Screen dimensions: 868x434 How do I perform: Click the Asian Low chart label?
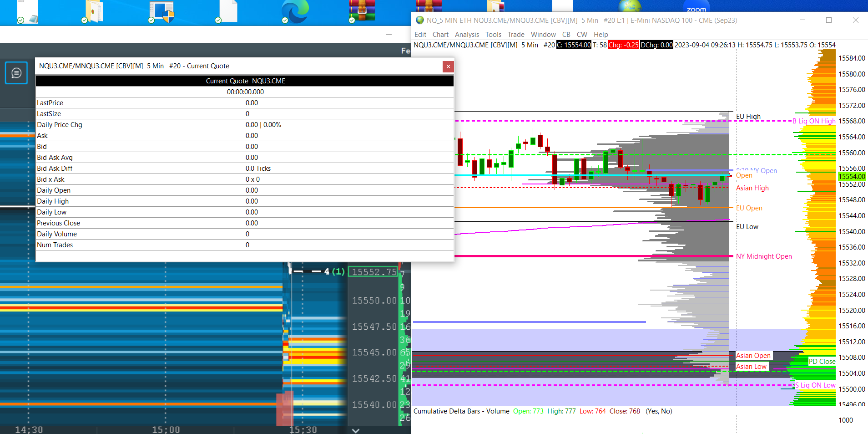751,367
